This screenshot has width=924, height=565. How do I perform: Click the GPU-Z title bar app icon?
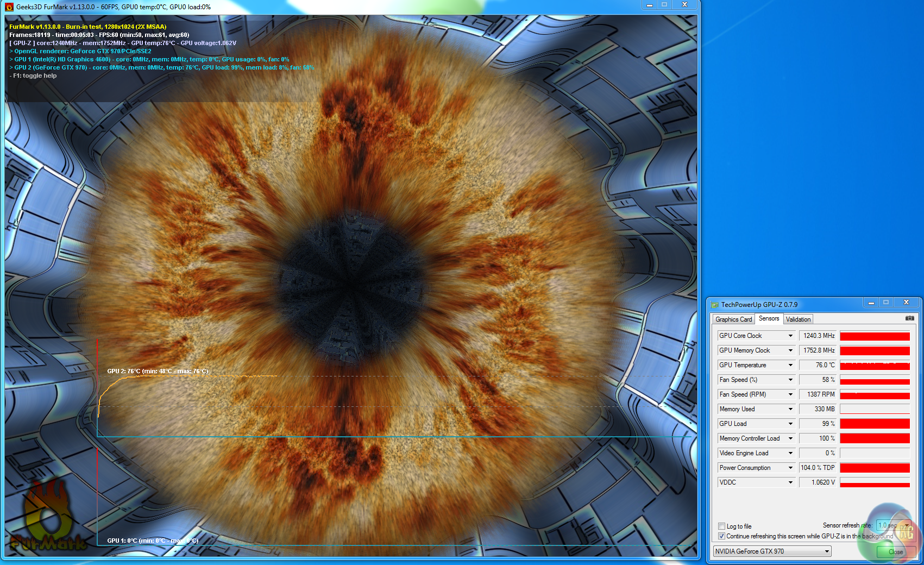pos(715,305)
